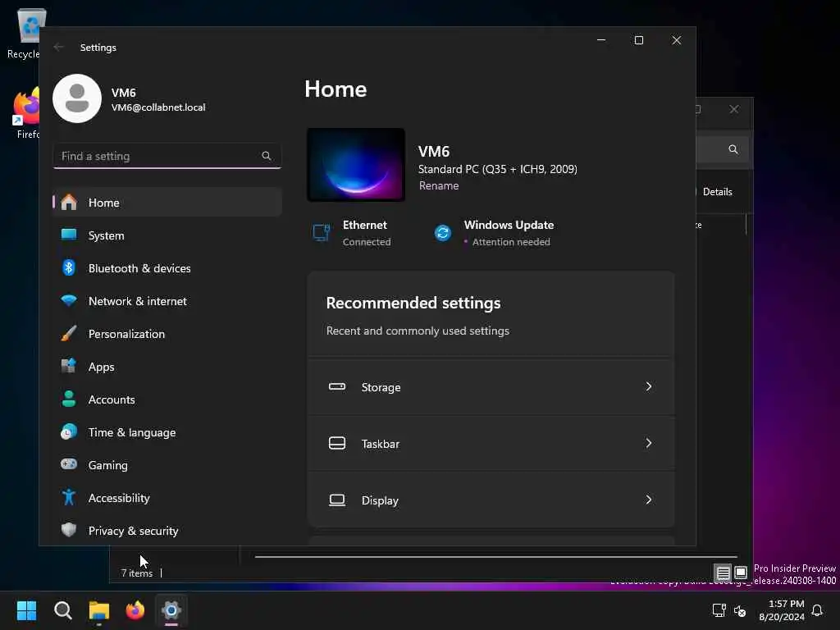
Task: Open the Ethernet Connected status
Action: click(354, 233)
